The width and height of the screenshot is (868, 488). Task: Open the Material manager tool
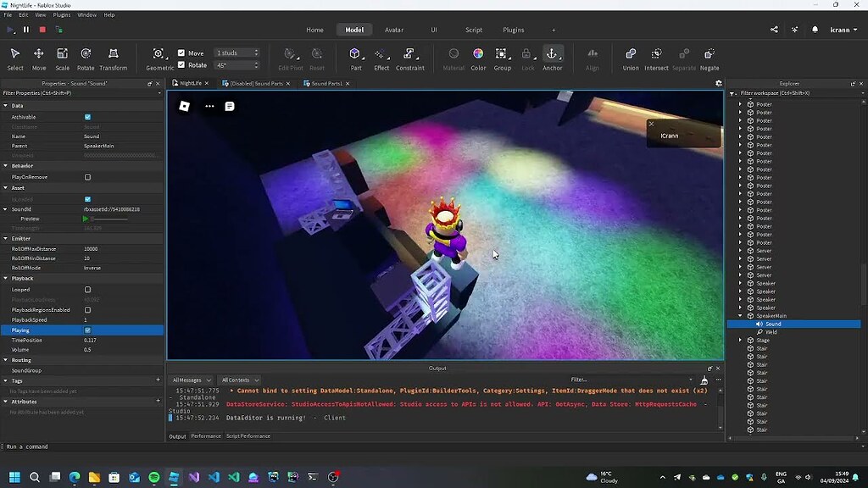click(x=453, y=55)
